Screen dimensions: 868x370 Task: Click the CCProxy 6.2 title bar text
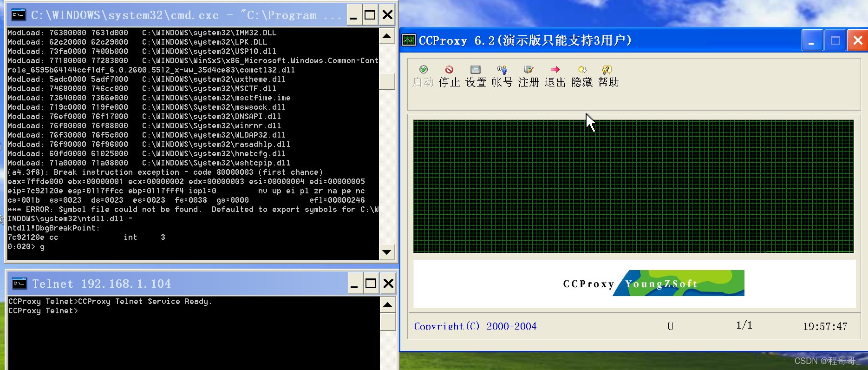click(525, 40)
